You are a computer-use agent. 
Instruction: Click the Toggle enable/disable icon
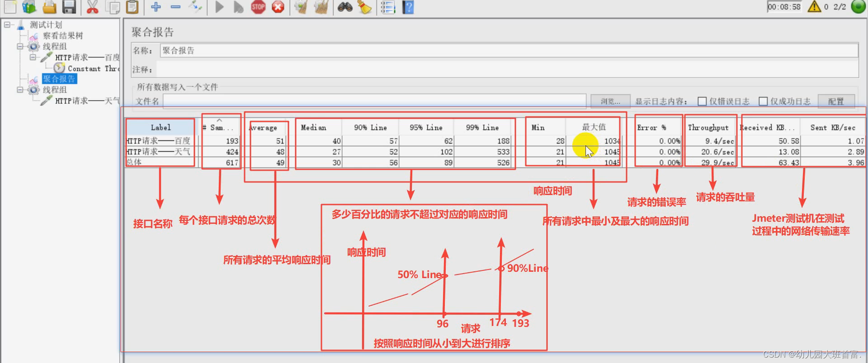pos(195,6)
